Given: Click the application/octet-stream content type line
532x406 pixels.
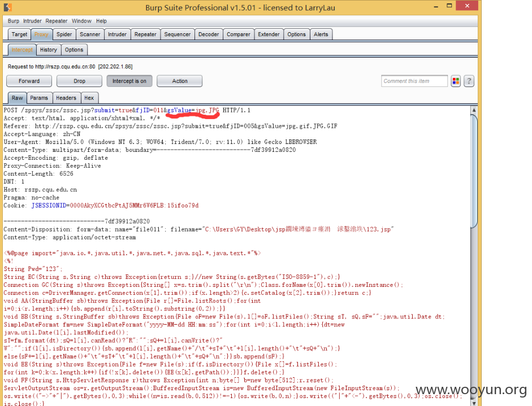Looking at the screenshot, I should pyautogui.click(x=70, y=237).
